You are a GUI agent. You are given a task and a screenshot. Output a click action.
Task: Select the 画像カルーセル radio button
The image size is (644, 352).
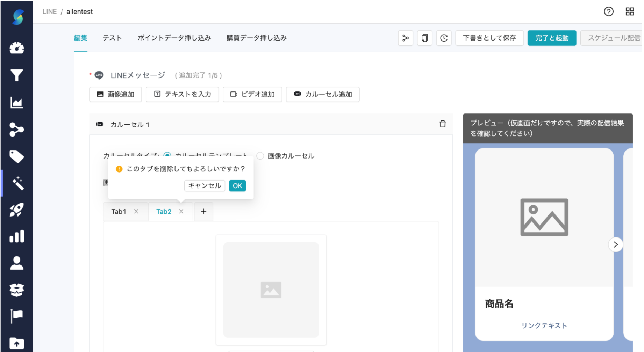(260, 156)
